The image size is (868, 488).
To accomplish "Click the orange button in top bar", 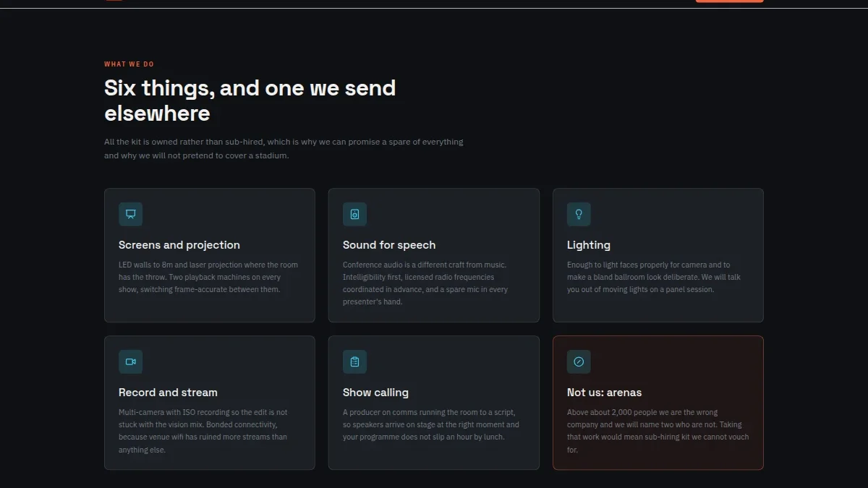I will 729,1.
